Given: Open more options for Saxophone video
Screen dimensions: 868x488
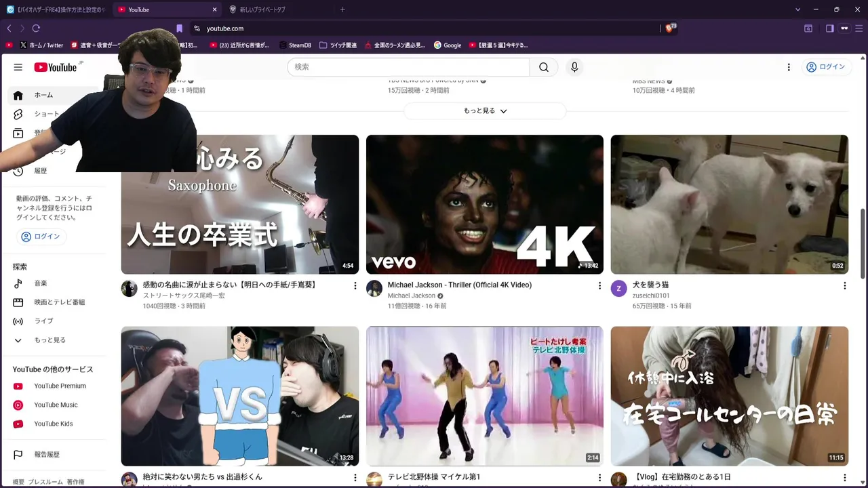Looking at the screenshot, I should 355,286.
